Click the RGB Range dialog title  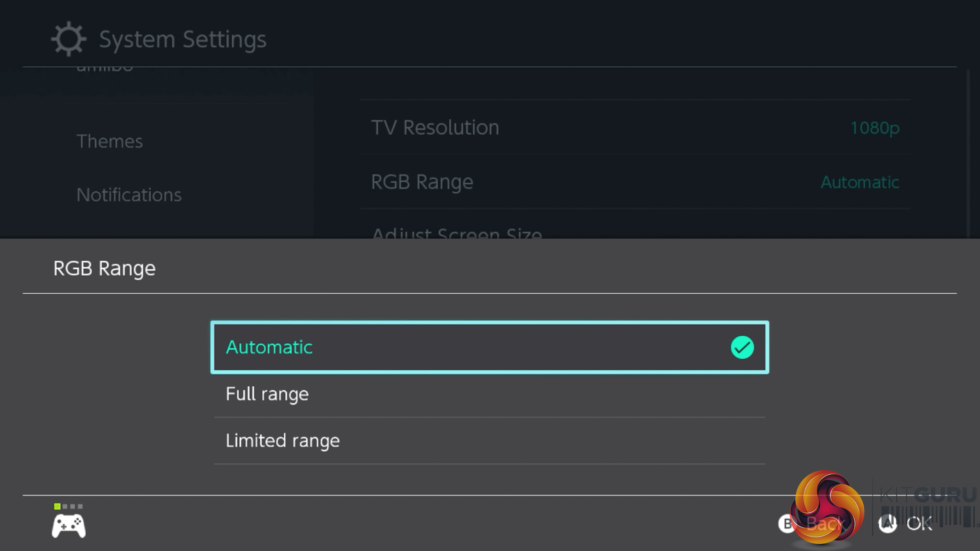point(104,268)
